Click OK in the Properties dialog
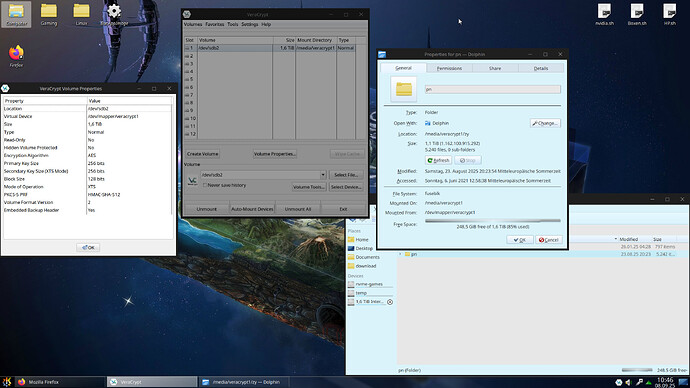The height and width of the screenshot is (388, 690). [520, 240]
